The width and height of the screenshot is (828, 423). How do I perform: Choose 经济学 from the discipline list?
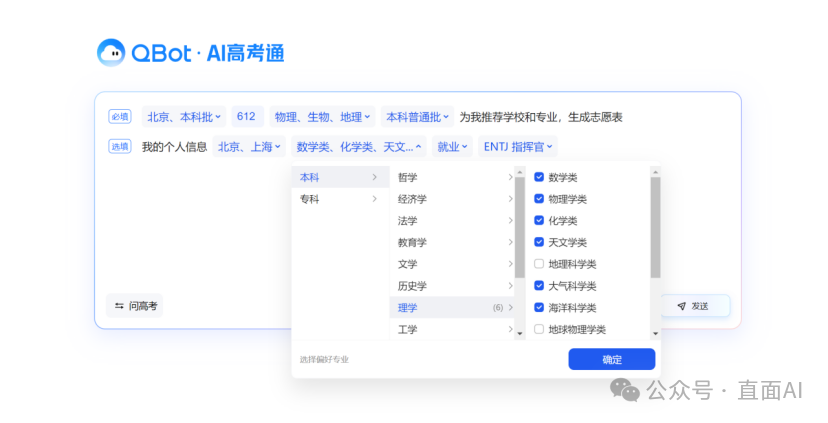[413, 199]
